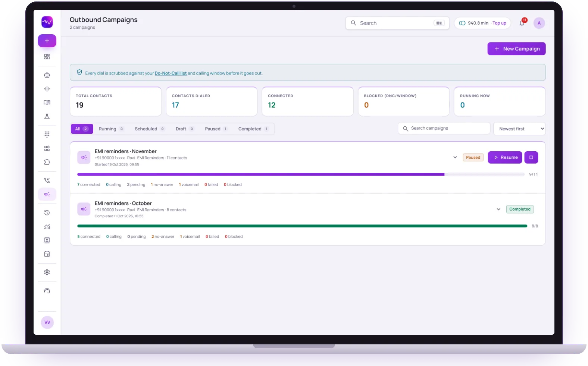Select the megaphone campaigns icon in sidebar
Screen dimensions: 588x366
coord(47,194)
